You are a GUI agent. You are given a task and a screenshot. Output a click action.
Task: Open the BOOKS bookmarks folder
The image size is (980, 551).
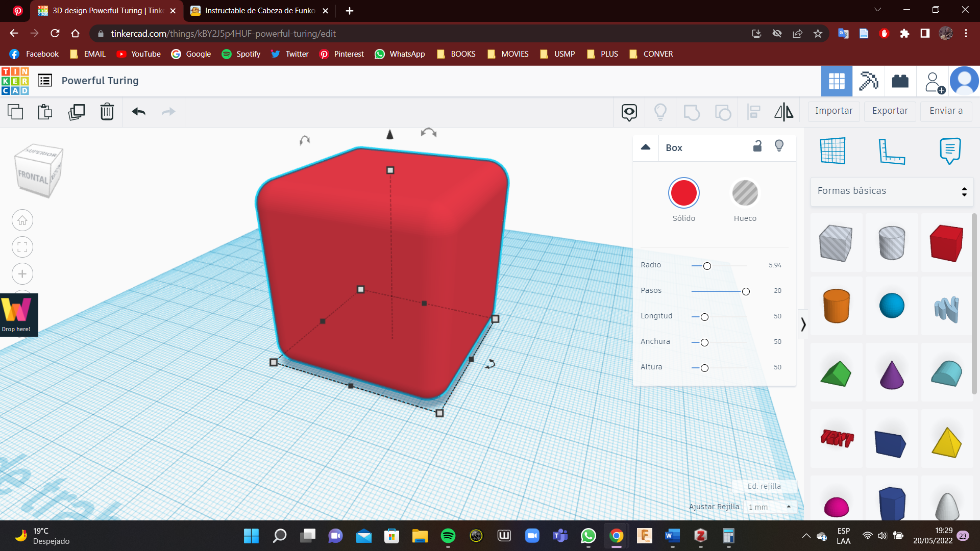[x=456, y=54]
